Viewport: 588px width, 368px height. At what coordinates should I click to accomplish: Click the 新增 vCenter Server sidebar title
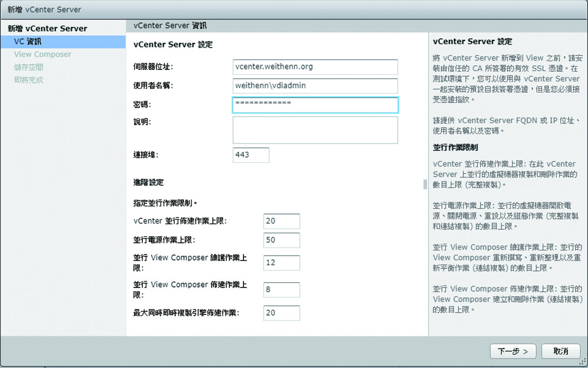pos(47,28)
